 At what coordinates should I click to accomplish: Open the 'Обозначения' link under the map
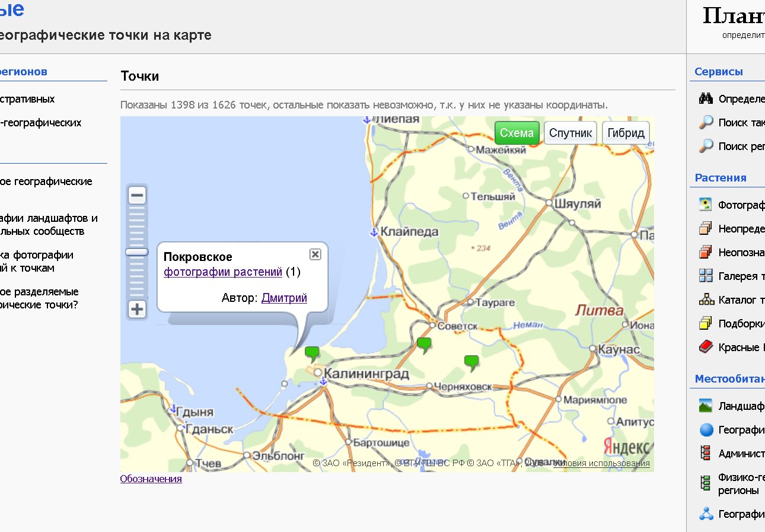coord(151,479)
